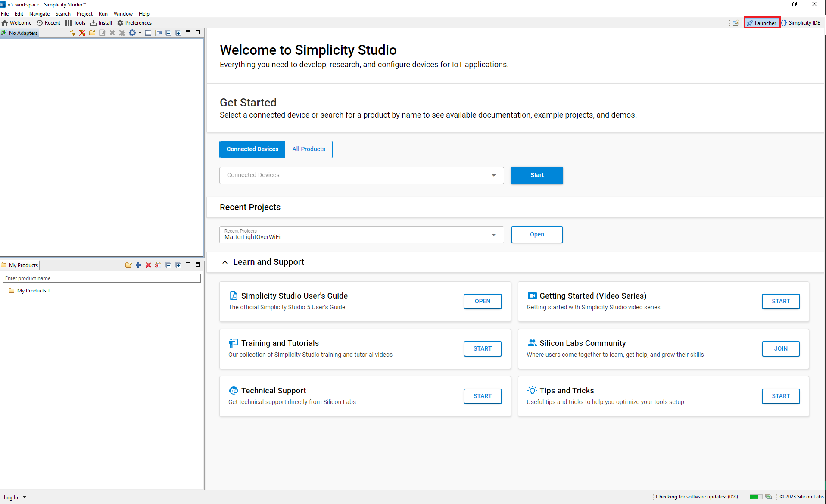Join the Silicon Labs Community
The image size is (826, 504).
pyautogui.click(x=780, y=349)
